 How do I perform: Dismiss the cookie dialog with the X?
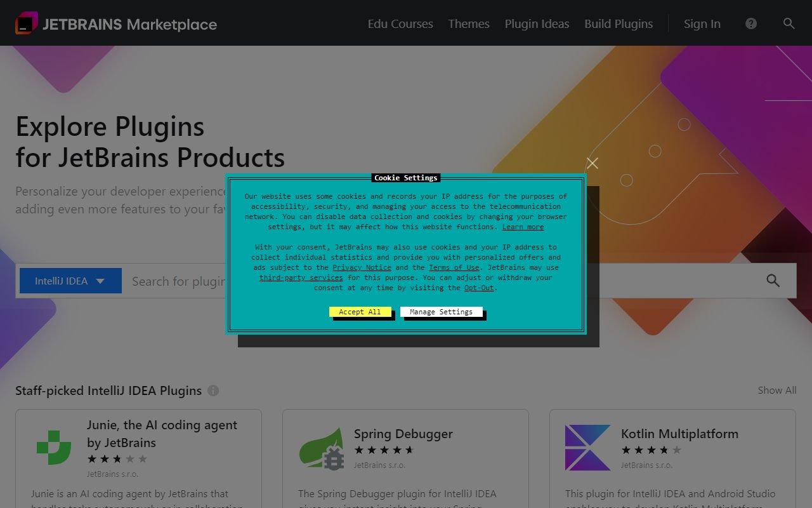point(592,163)
